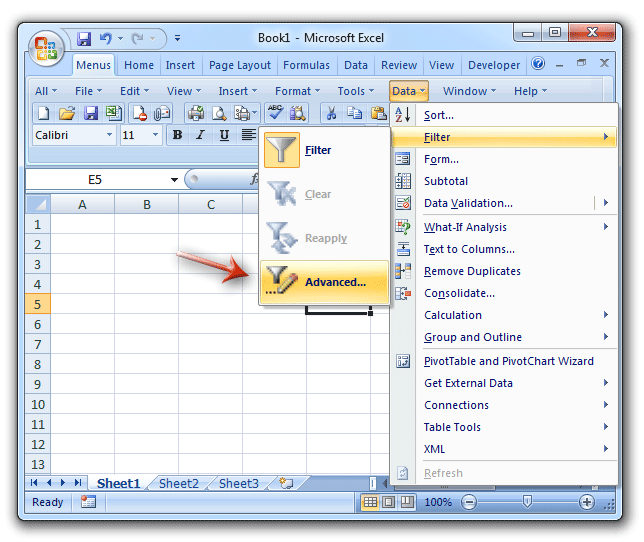This screenshot has width=644, height=542.
Task: Click the Align Left icon
Action: (x=248, y=135)
